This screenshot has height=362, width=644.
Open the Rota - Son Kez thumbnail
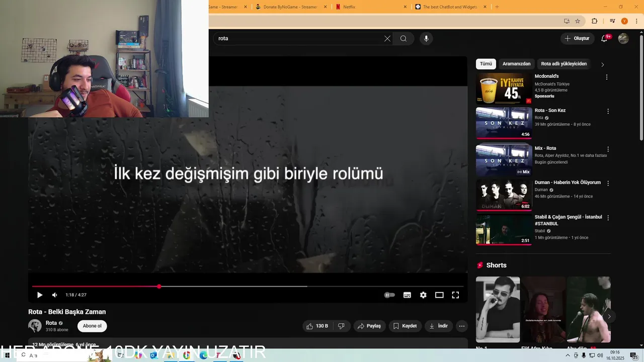click(x=504, y=123)
